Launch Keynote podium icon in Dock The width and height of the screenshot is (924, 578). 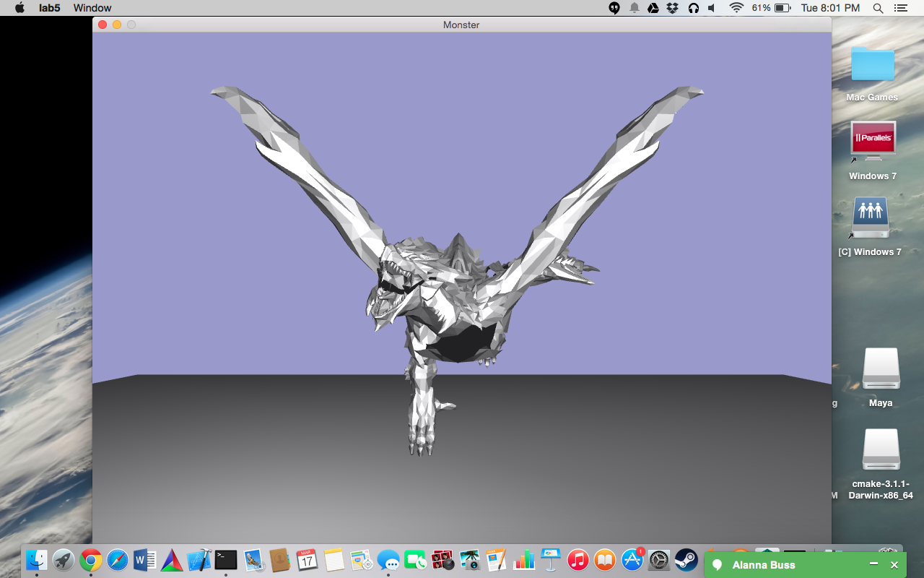coord(551,560)
